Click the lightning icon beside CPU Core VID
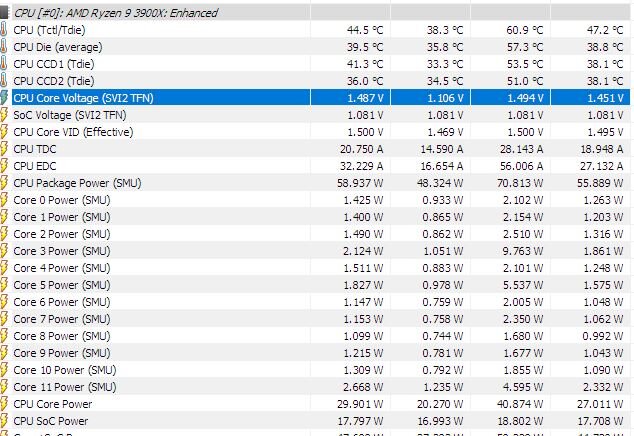The image size is (634, 436). [x=4, y=132]
